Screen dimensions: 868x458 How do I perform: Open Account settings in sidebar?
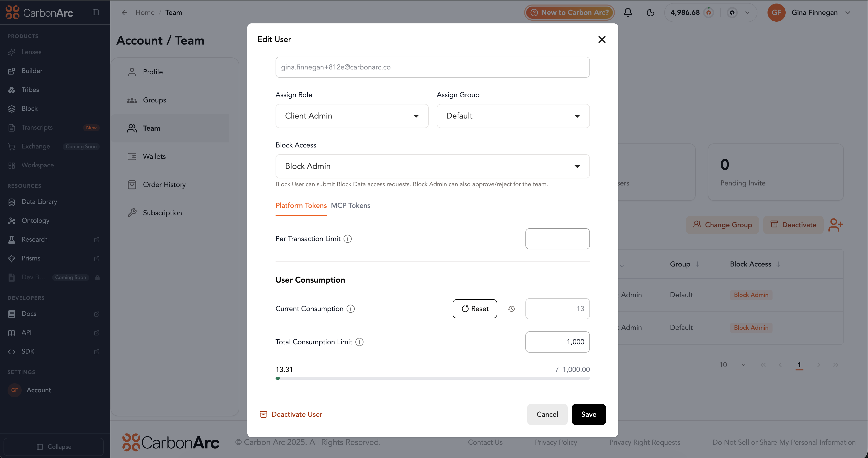(x=39, y=390)
